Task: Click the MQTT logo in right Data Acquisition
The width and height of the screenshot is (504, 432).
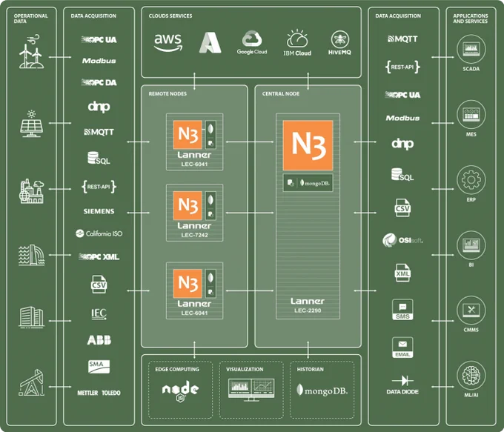Action: [402, 39]
